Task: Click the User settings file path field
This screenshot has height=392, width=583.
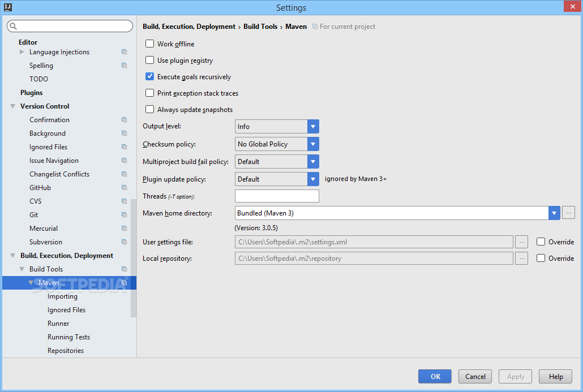Action: (374, 242)
